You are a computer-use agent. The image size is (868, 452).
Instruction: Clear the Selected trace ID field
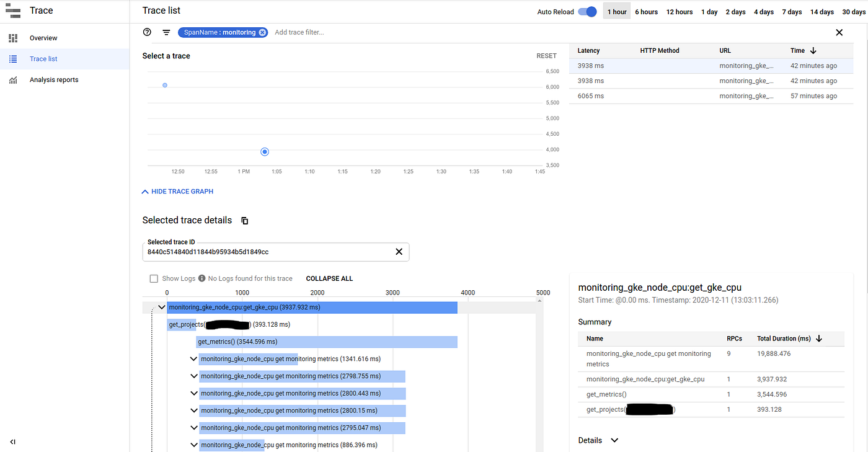tap(399, 252)
